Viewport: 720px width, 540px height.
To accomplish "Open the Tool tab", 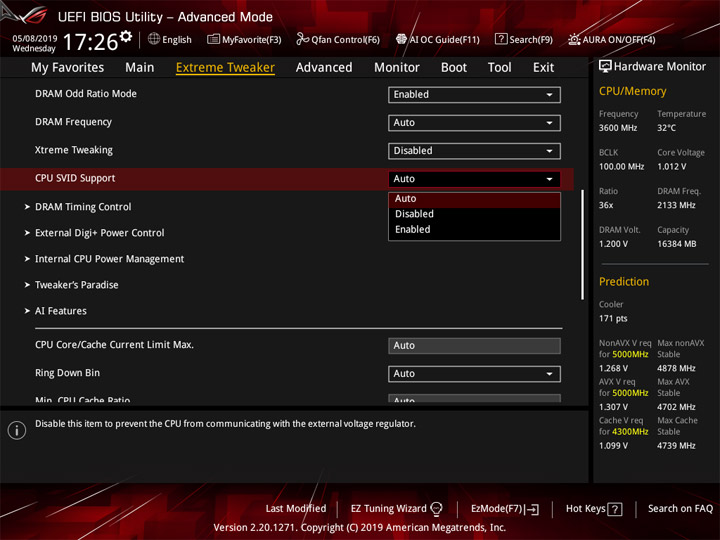I will [500, 68].
